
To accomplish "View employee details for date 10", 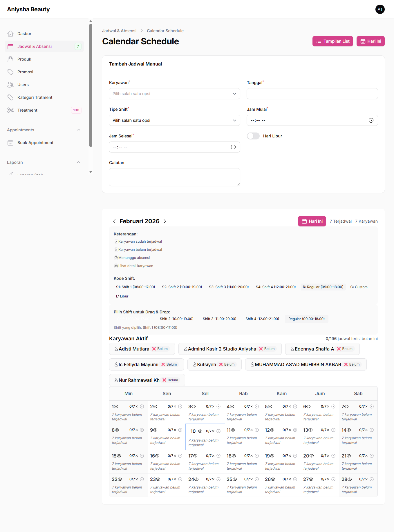I will tap(200, 431).
